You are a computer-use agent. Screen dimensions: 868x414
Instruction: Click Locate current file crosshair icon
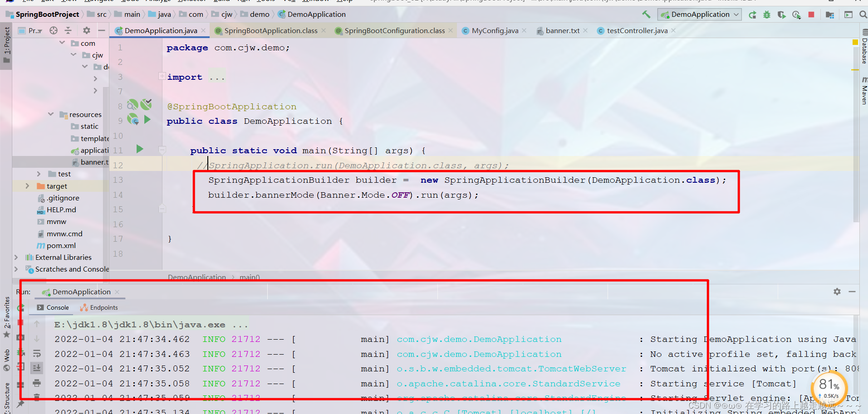(54, 30)
